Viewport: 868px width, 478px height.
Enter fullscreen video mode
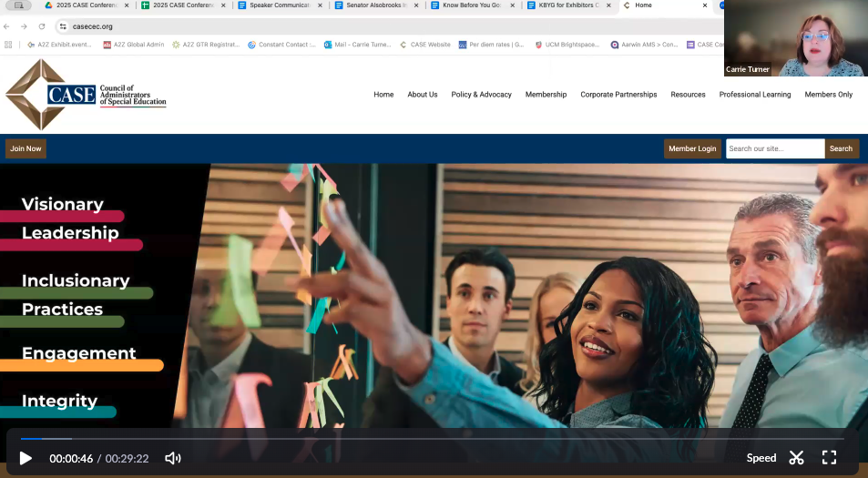pyautogui.click(x=829, y=458)
